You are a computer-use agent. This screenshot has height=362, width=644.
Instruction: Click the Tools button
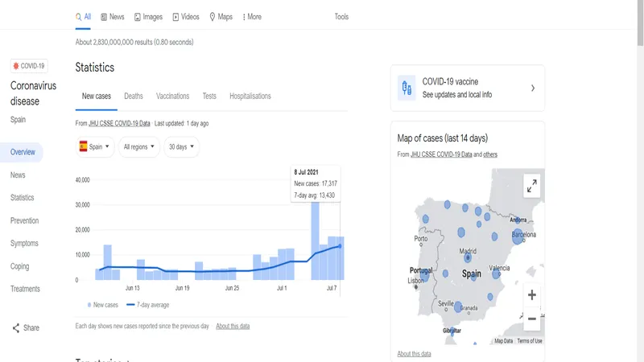coord(341,17)
